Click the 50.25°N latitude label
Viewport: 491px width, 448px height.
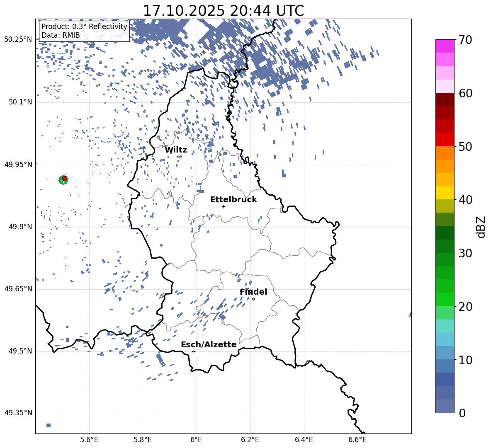18,40
